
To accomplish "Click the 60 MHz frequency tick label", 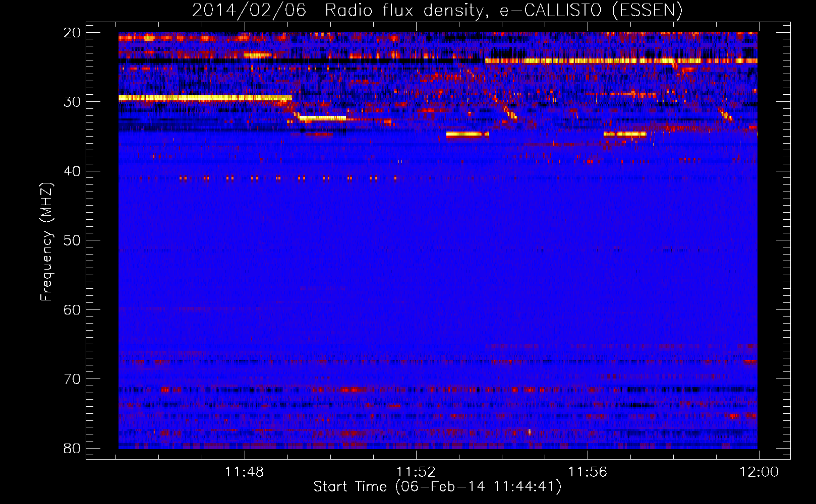I will coord(72,309).
